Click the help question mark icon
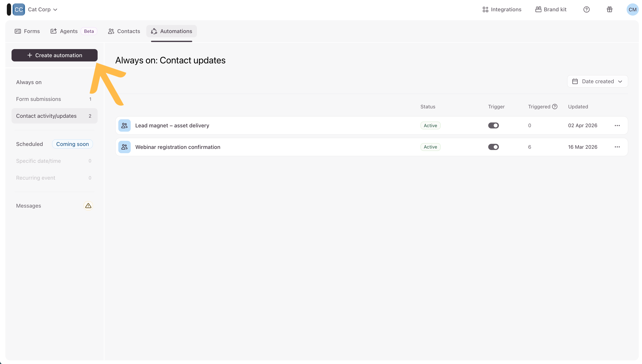 click(586, 10)
